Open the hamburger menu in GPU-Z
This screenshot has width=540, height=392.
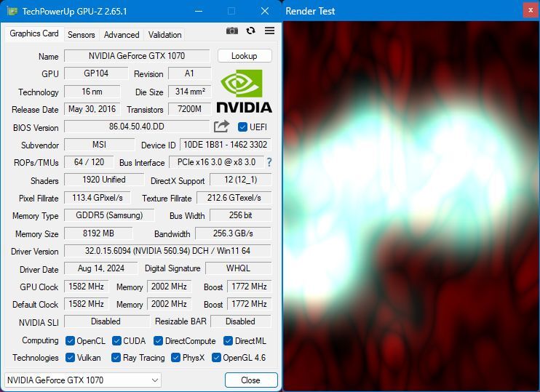[270, 31]
